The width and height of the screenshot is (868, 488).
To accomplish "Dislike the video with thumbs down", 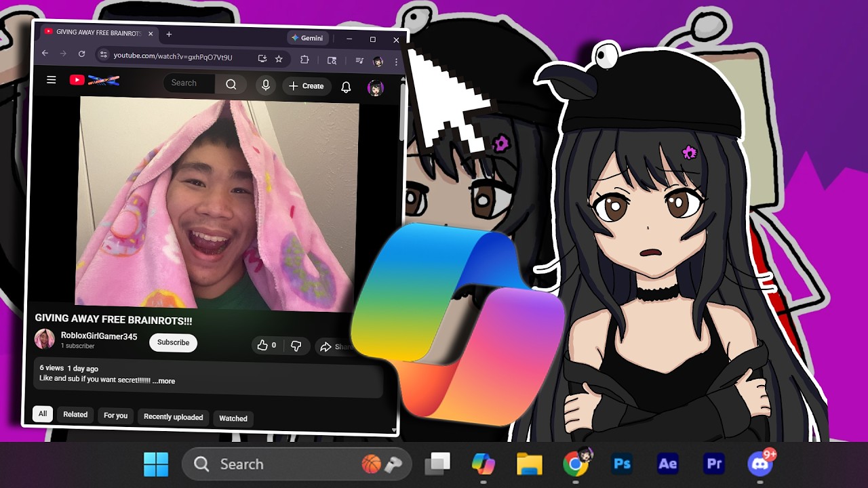I will tap(296, 346).
